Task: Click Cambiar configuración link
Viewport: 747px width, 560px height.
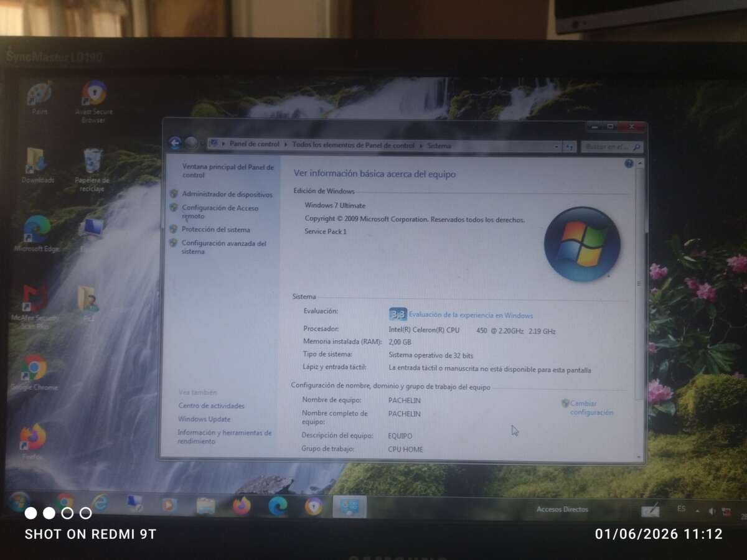Action: tap(591, 408)
